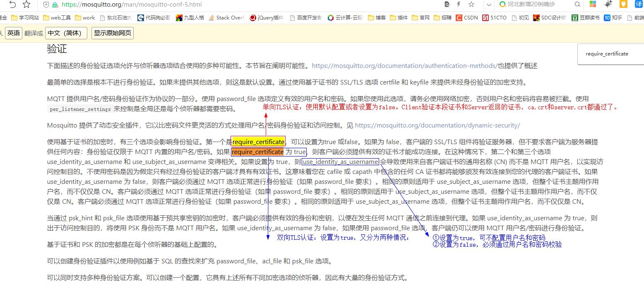Select source language 英语 in translate bar
The image size is (644, 289).
point(13,33)
